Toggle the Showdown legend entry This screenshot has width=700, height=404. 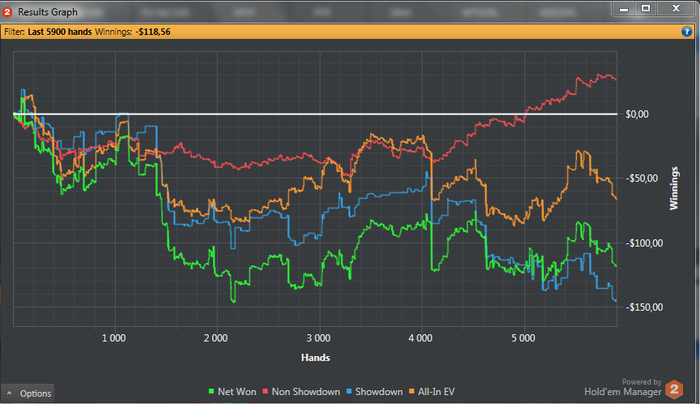click(374, 392)
